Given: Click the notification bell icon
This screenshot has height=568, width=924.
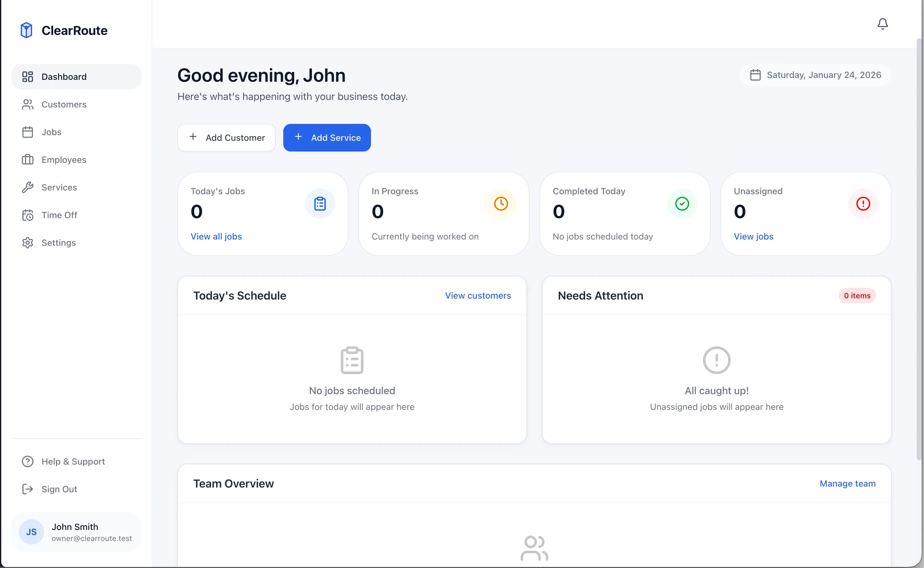Looking at the screenshot, I should click(882, 24).
